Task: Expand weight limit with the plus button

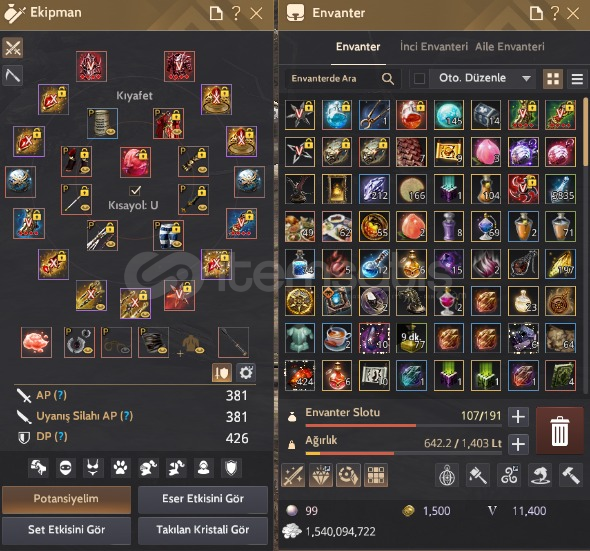Action: pyautogui.click(x=518, y=444)
